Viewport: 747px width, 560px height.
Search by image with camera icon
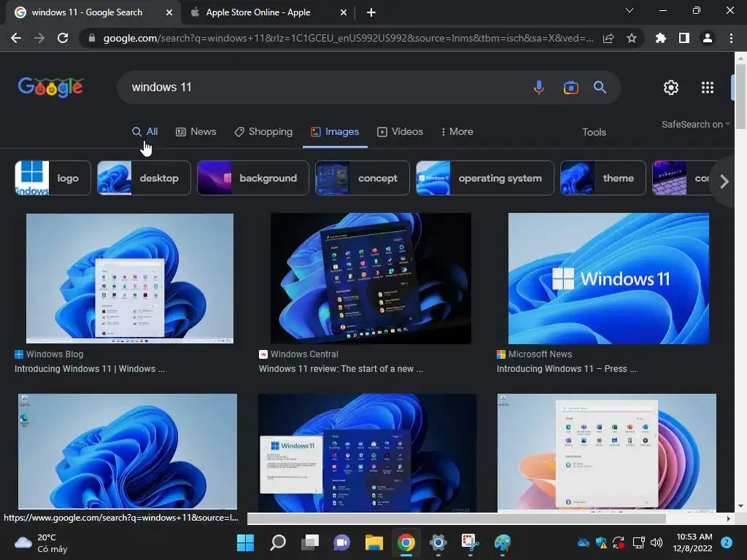570,87
